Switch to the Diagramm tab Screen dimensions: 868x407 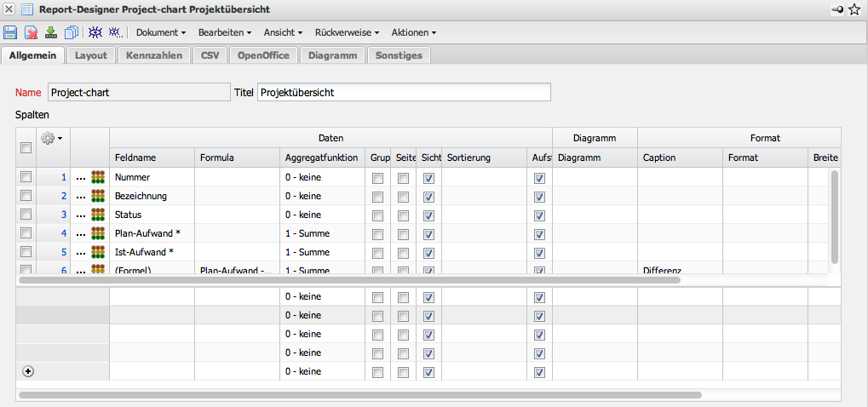(x=332, y=55)
